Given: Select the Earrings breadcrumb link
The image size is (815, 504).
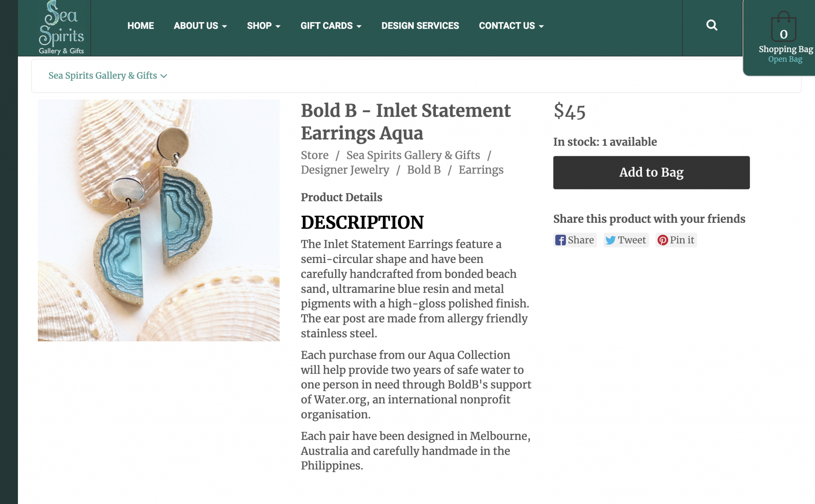Looking at the screenshot, I should click(481, 170).
